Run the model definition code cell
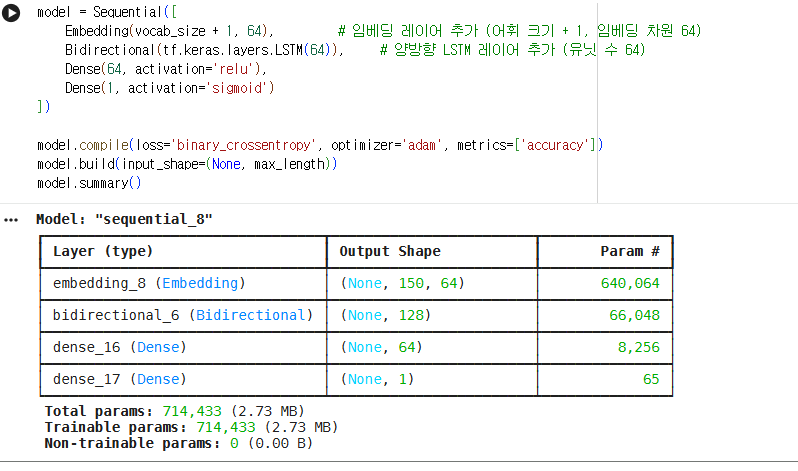798x471 pixels. click(x=11, y=13)
